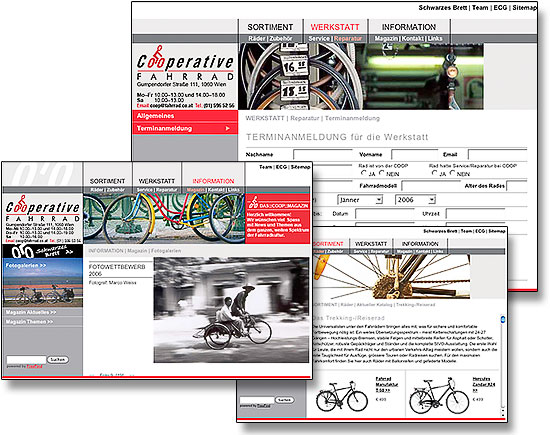Screen dimensions: 550x435
Task: Click the Hercules Zandar bike thumbnail
Action: click(439, 396)
